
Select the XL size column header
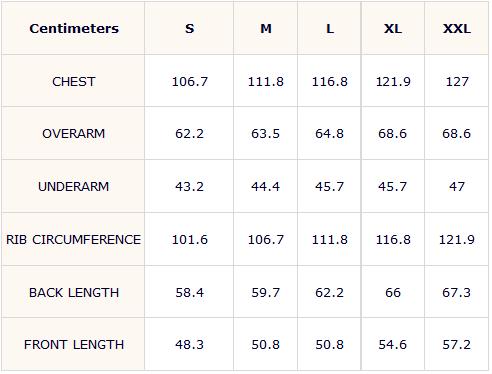tap(393, 29)
